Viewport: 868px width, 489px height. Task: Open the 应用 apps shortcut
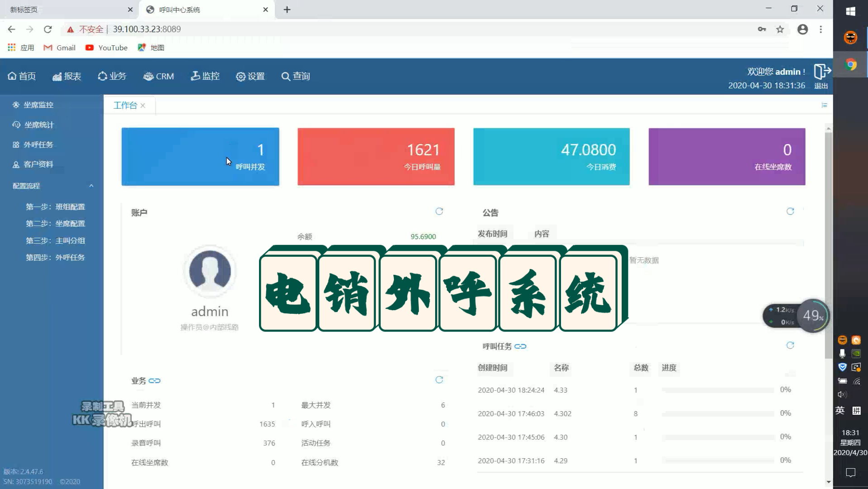pyautogui.click(x=21, y=48)
